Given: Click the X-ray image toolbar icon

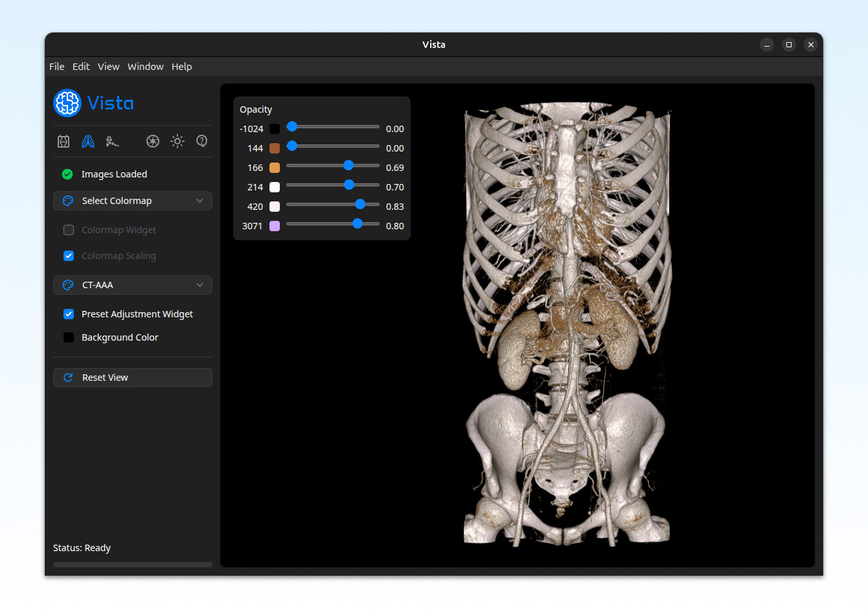Looking at the screenshot, I should (x=63, y=141).
